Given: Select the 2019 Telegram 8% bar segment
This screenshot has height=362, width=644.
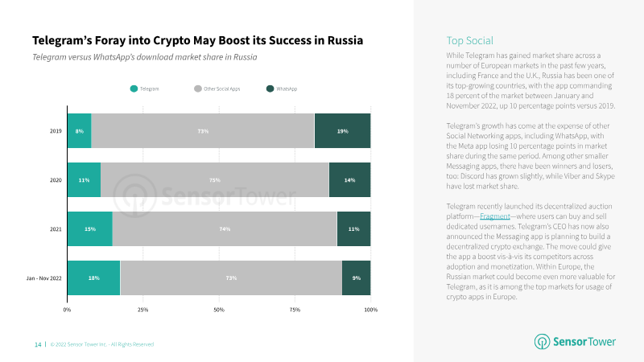Looking at the screenshot, I should point(79,131).
